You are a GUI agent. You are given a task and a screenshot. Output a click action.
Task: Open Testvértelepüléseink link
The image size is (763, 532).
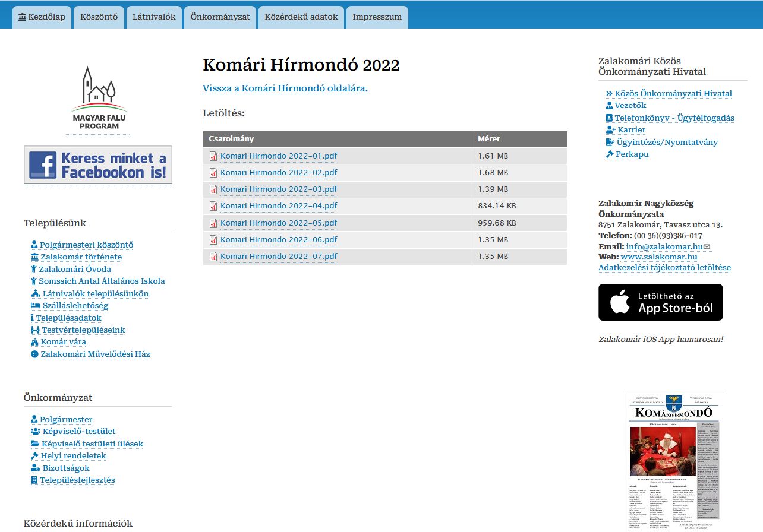83,330
